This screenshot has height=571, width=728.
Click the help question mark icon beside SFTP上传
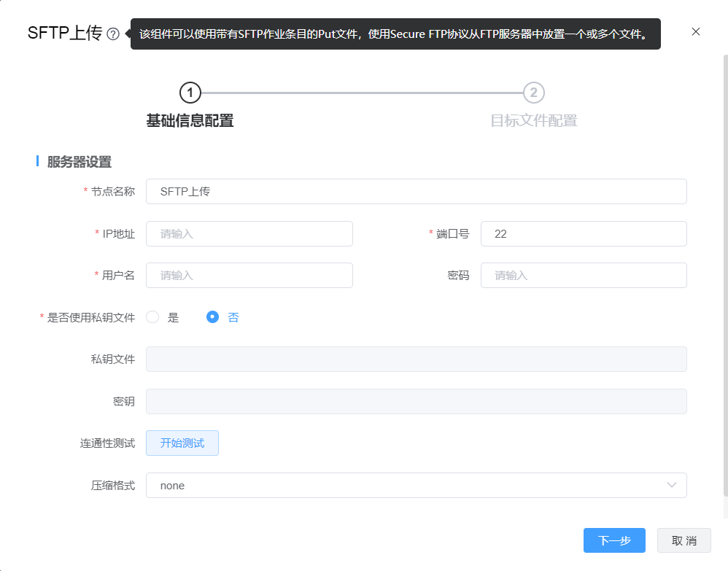113,34
